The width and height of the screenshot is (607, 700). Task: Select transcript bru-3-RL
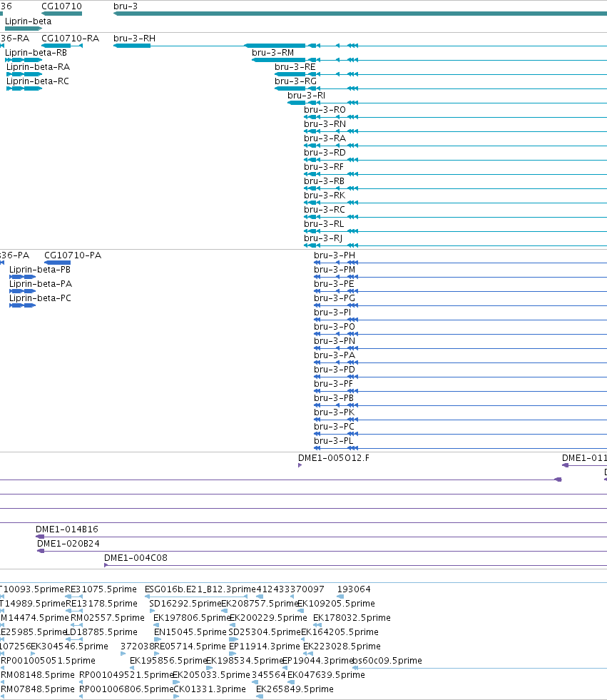(324, 224)
